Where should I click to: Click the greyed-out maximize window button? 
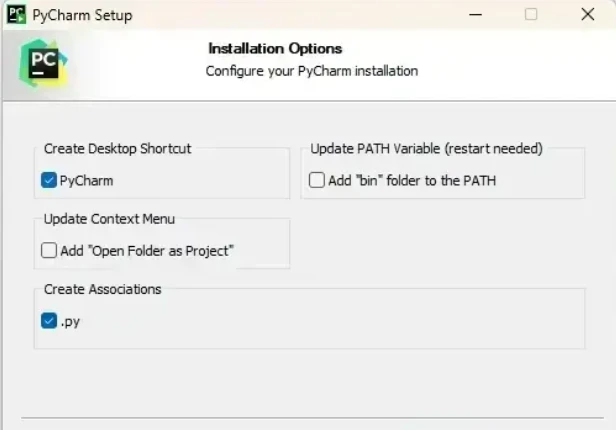tap(531, 15)
